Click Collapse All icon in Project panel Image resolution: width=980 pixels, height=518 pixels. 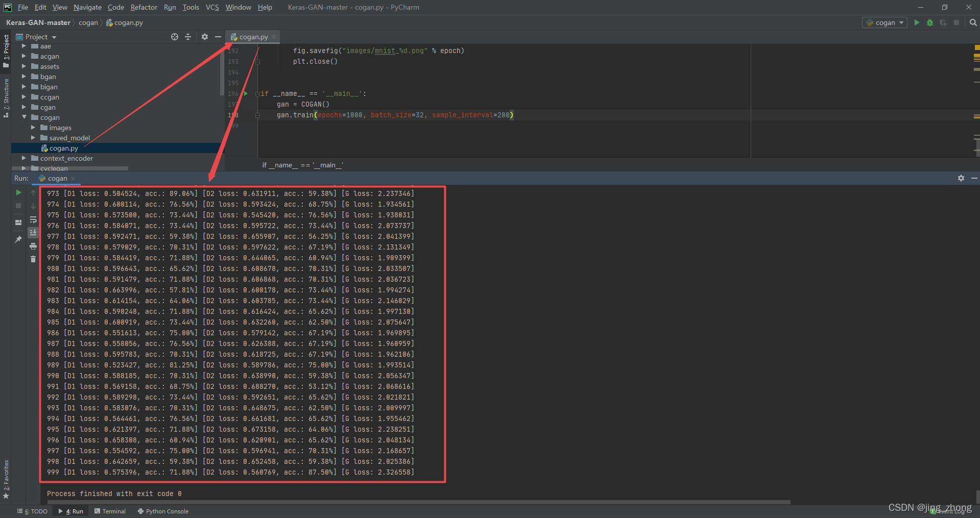tap(188, 37)
